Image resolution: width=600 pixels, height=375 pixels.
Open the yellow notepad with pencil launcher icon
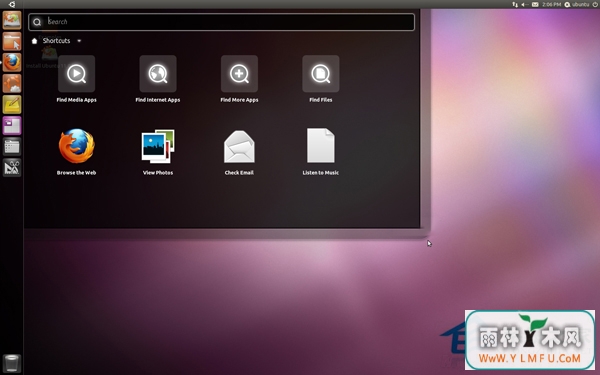coord(12,104)
